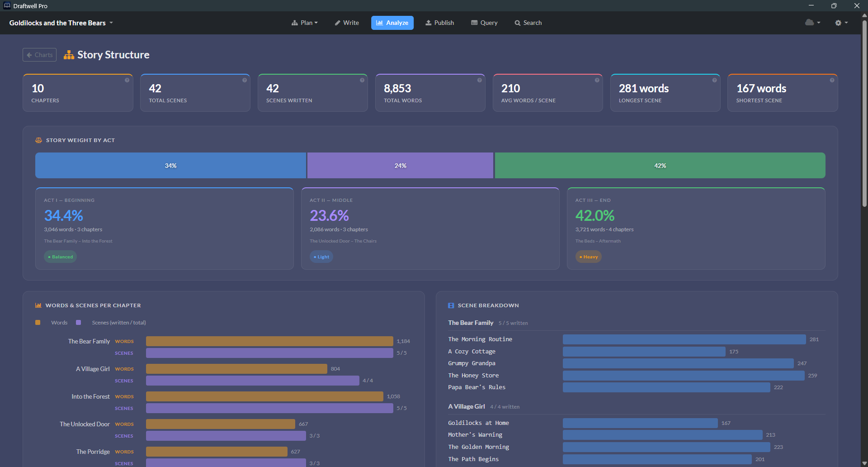
Task: Click Into the Forest scenes bar
Action: [269, 408]
